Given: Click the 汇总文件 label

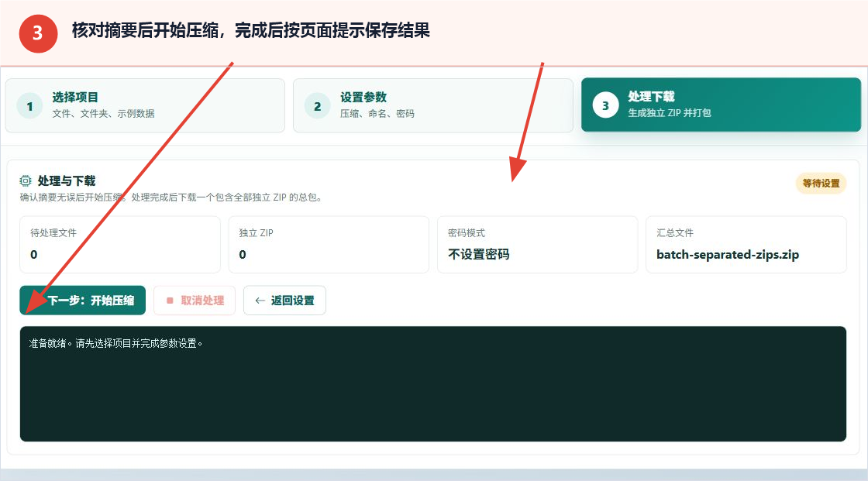Looking at the screenshot, I should click(x=675, y=233).
